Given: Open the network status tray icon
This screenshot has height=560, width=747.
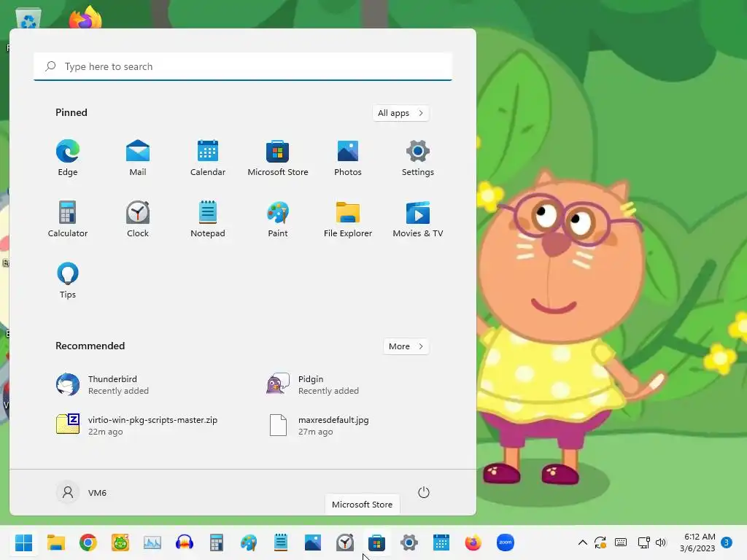Looking at the screenshot, I should (643, 542).
